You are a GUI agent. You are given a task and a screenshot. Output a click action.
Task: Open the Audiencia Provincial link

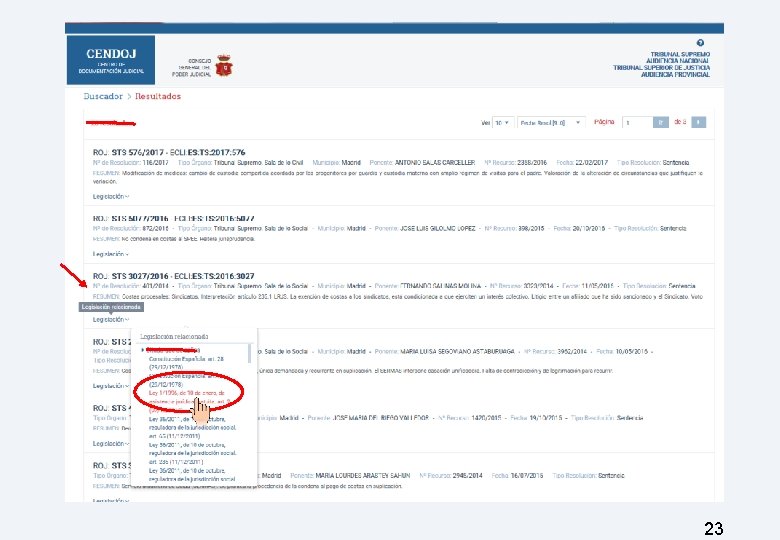675,75
